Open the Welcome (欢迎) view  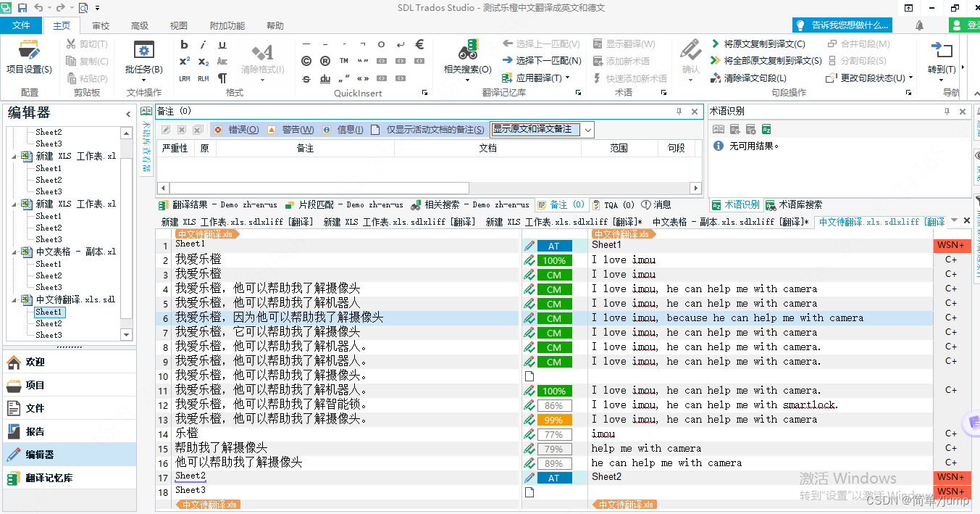[x=68, y=362]
